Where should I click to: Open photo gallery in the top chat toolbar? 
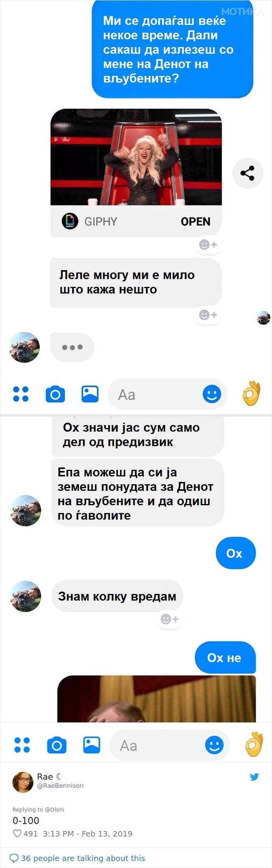point(90,394)
